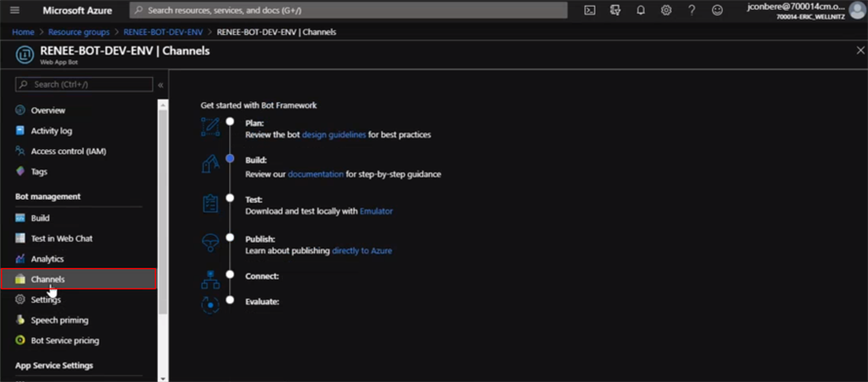Click the Test step clipboard icon

[211, 204]
